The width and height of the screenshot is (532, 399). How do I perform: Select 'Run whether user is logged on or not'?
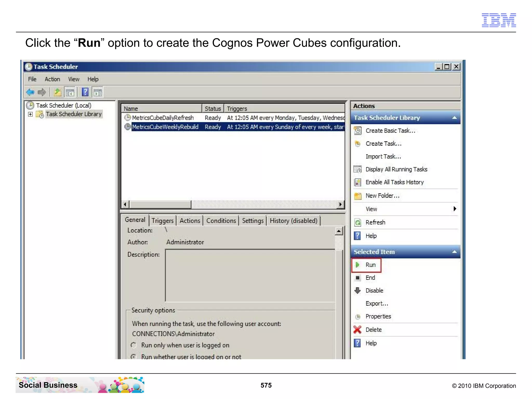coord(134,357)
